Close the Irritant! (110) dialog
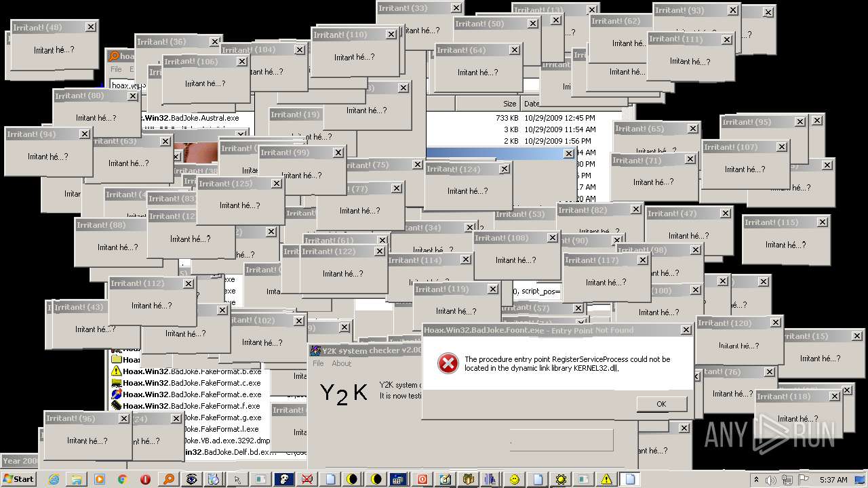This screenshot has width=868, height=488. point(391,35)
